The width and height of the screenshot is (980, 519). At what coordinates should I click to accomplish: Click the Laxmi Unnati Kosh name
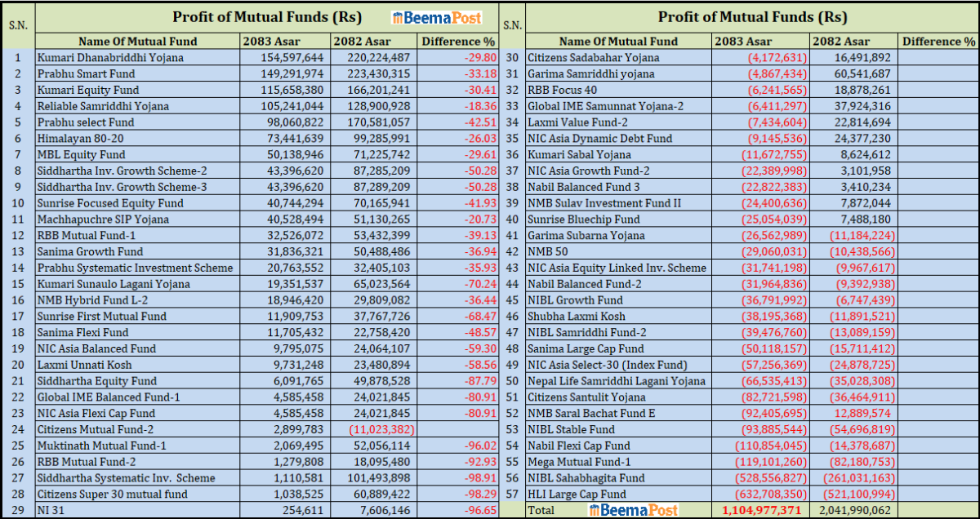coord(87,365)
